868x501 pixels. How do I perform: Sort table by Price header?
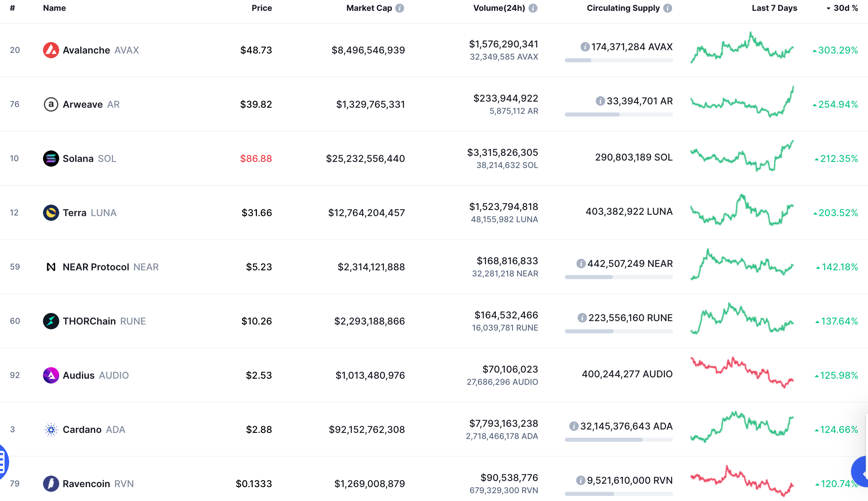click(x=262, y=8)
